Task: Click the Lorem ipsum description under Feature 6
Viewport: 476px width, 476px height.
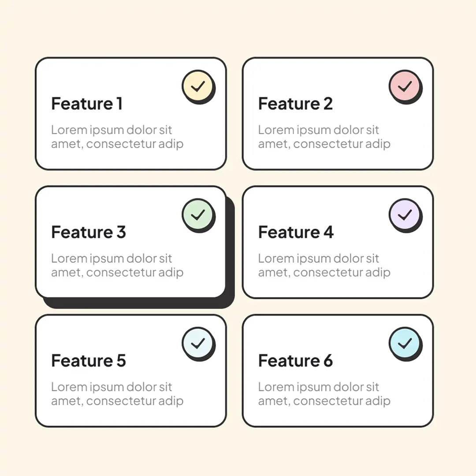Action: 324,394
